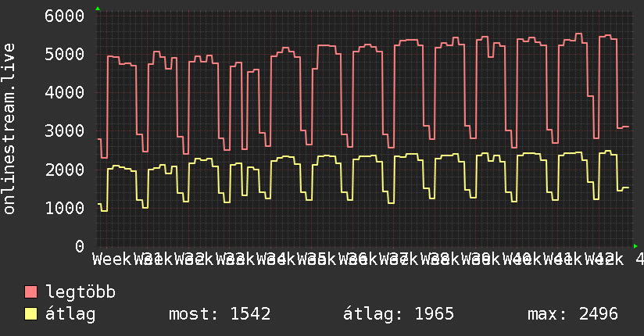This screenshot has width=644, height=336.
Task: Click the 'most: 1542' statistic
Action: tap(220, 314)
